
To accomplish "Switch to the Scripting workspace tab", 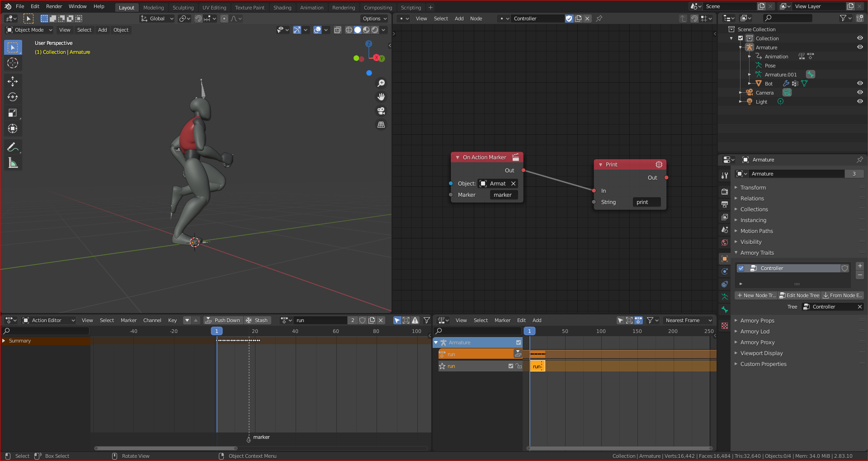I will 410,8.
